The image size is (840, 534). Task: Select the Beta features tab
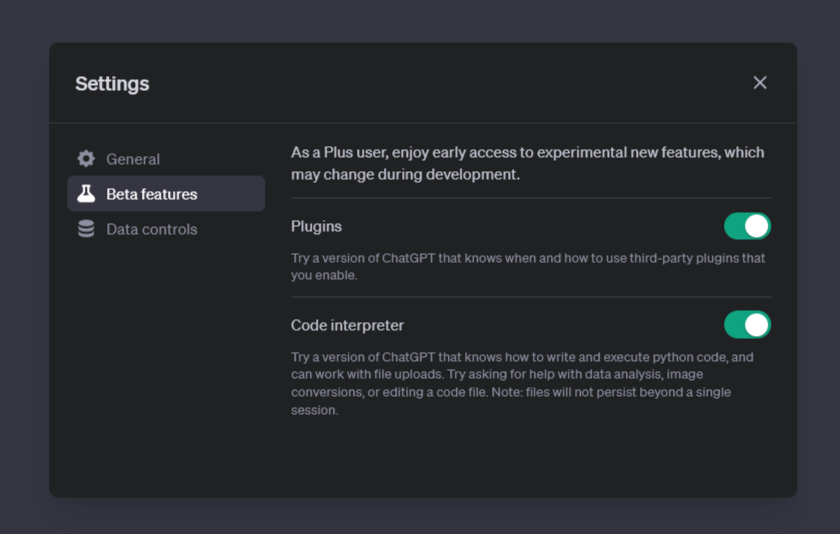pos(166,193)
